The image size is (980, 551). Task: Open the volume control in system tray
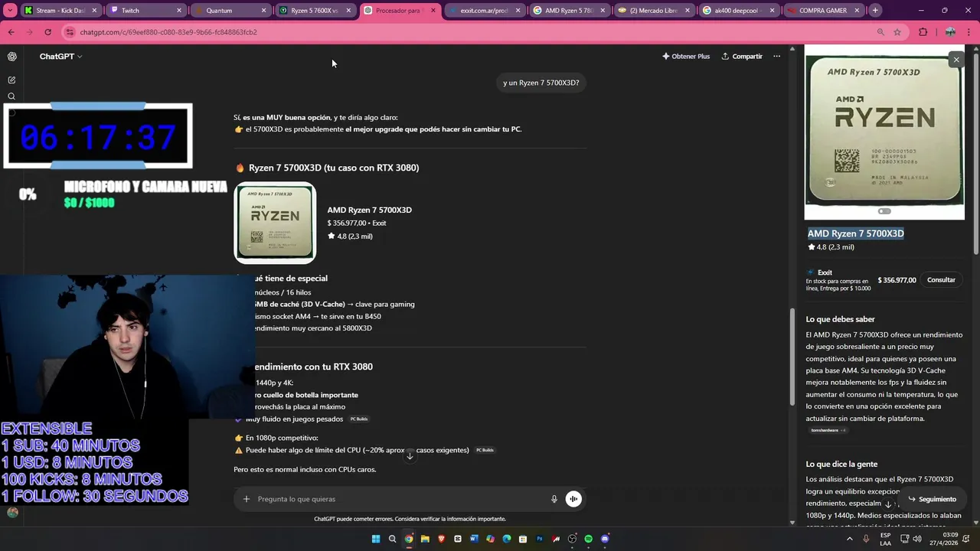point(917,539)
